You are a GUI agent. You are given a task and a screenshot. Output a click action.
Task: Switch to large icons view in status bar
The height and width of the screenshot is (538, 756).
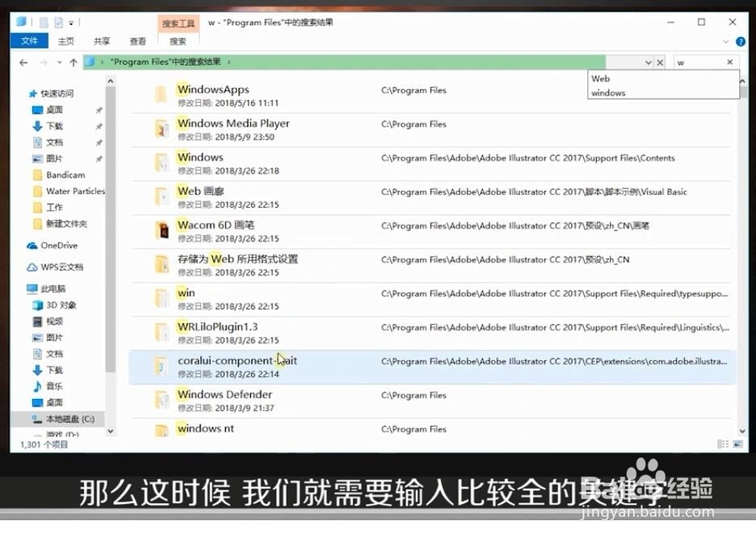737,444
